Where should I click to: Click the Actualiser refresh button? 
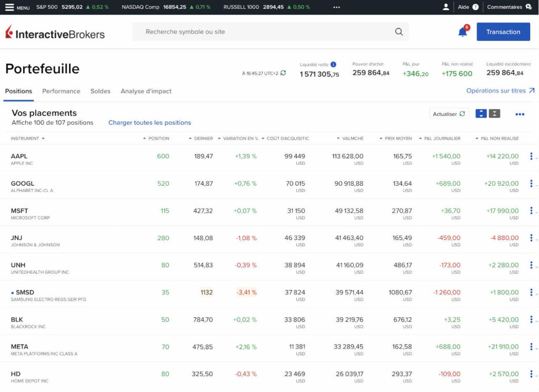click(x=449, y=114)
